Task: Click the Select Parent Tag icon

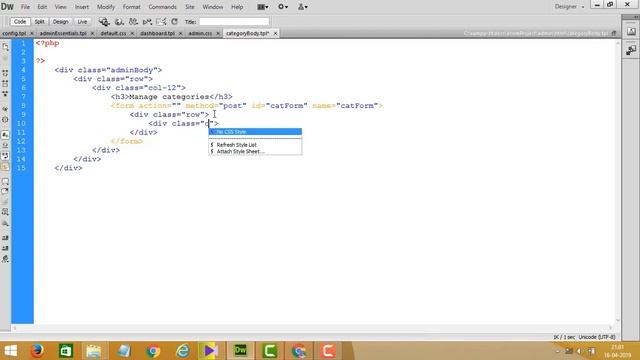Action: coord(5,109)
